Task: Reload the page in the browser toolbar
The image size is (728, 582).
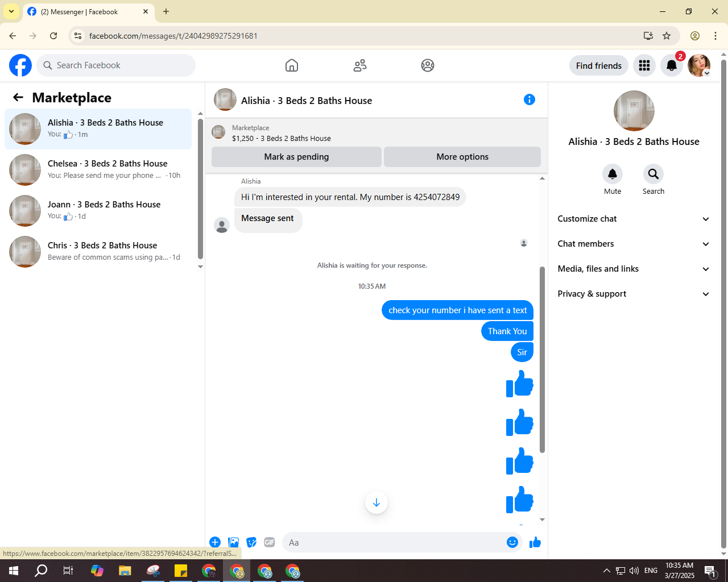Action: (x=53, y=36)
